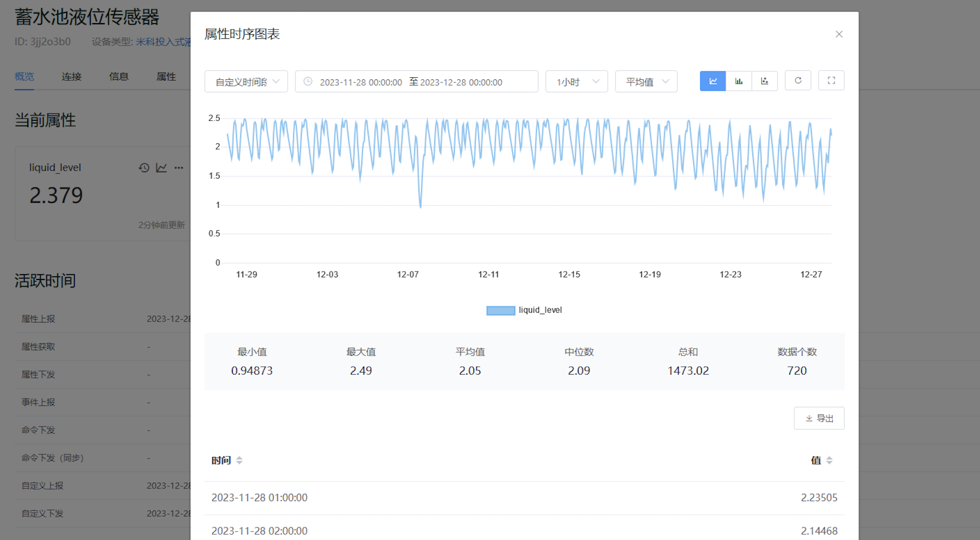Open the 米科投入式 device type link
Image resolution: width=980 pixels, height=540 pixels.
click(163, 41)
